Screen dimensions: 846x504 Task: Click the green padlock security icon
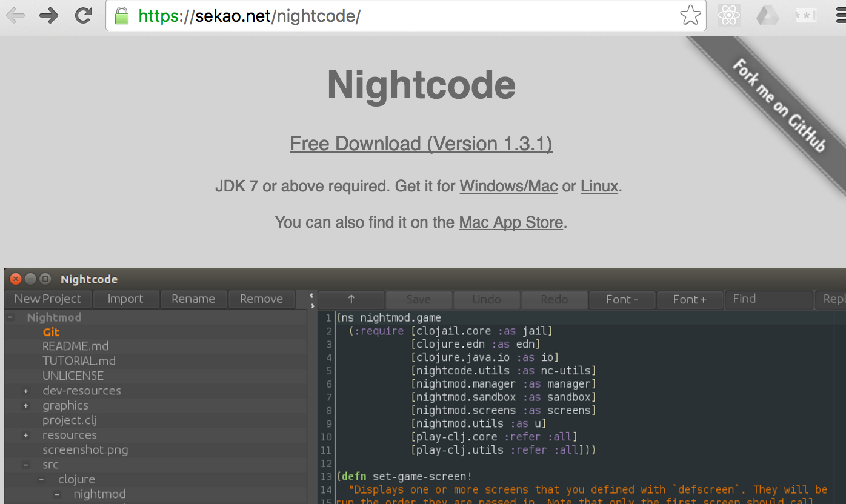[122, 16]
